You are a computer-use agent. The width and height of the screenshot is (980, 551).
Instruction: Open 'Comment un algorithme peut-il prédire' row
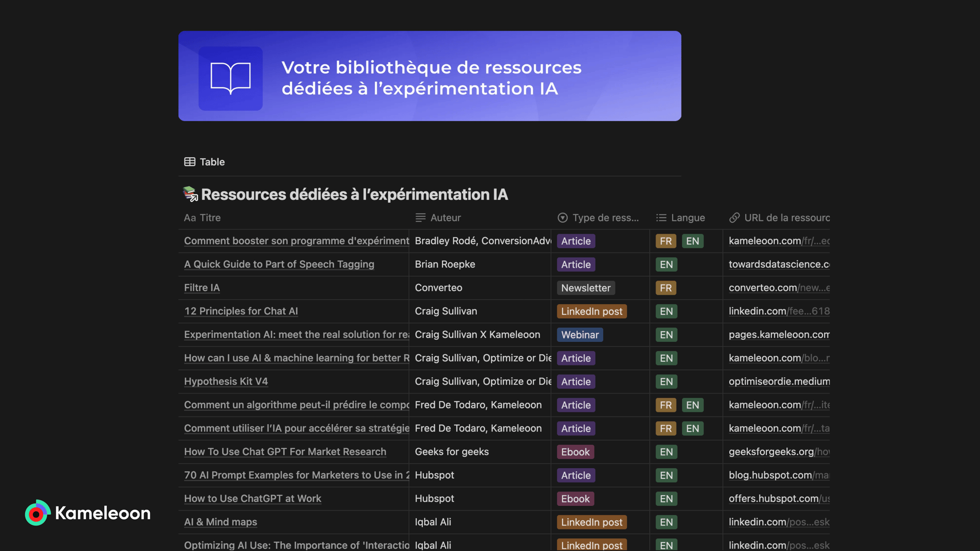[x=296, y=405]
